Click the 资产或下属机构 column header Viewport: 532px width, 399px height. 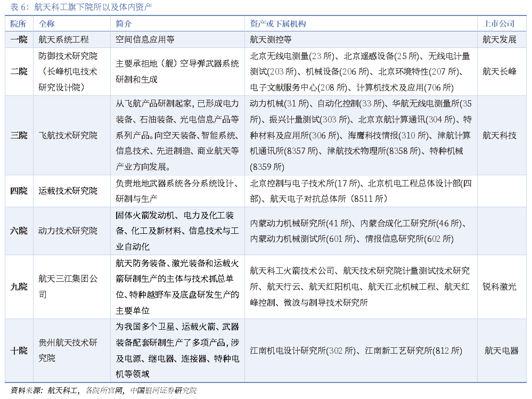coord(278,24)
